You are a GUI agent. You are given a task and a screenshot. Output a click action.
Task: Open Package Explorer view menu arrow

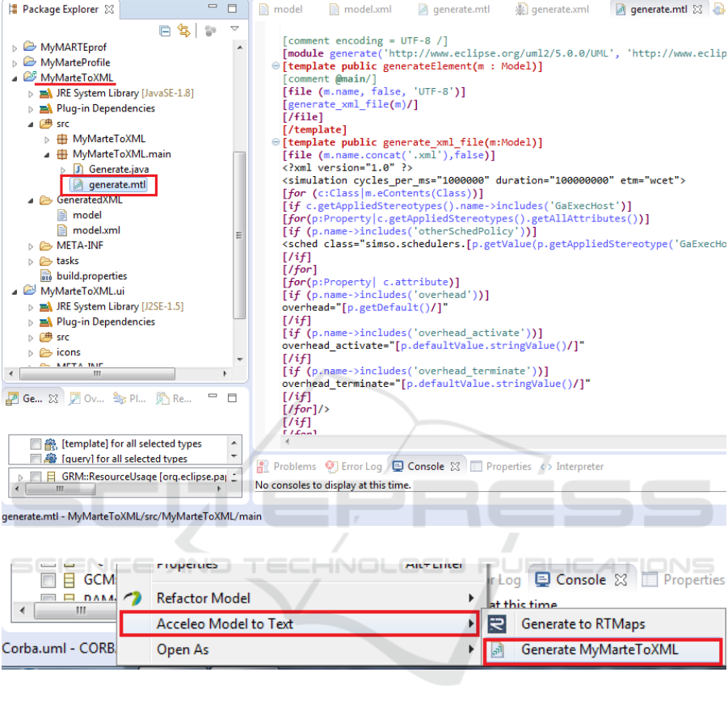coord(234,30)
